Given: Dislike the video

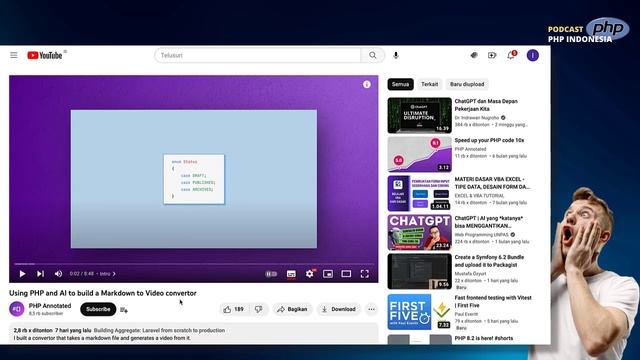Looking at the screenshot, I should (258, 309).
